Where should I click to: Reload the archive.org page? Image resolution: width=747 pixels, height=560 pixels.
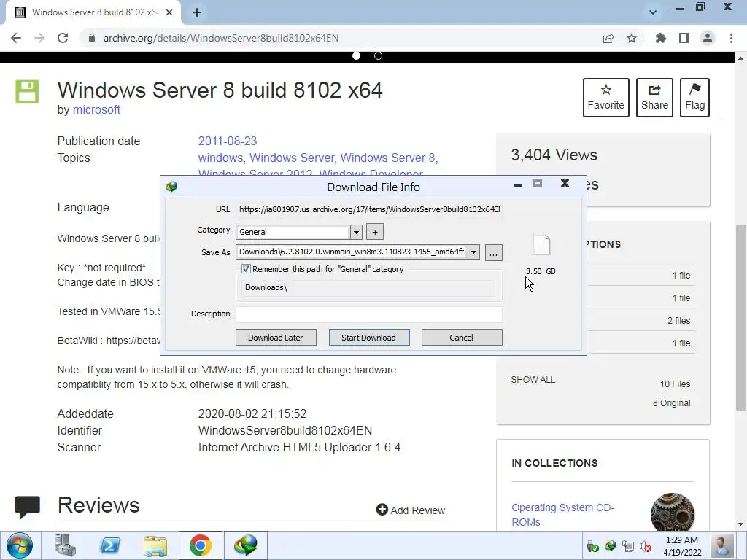(x=63, y=38)
